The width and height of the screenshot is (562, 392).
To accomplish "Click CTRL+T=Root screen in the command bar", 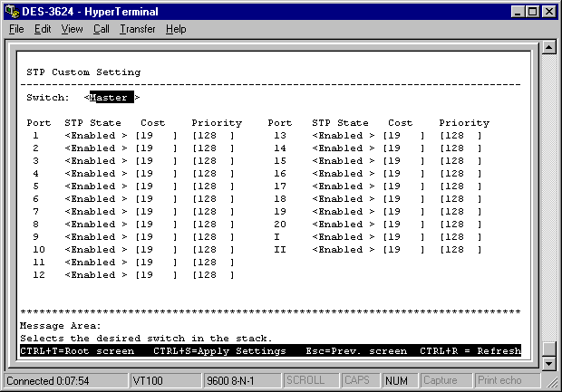I will tap(77, 351).
